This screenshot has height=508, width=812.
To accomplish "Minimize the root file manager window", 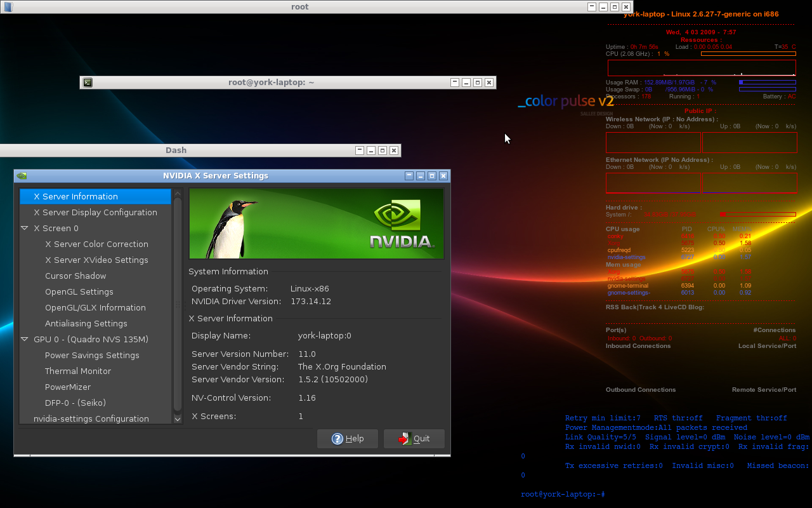I will pyautogui.click(x=603, y=7).
